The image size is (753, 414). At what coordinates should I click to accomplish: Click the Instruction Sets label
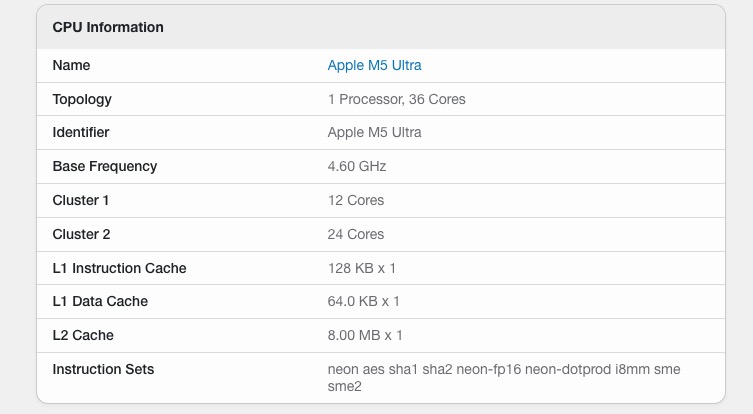point(103,369)
